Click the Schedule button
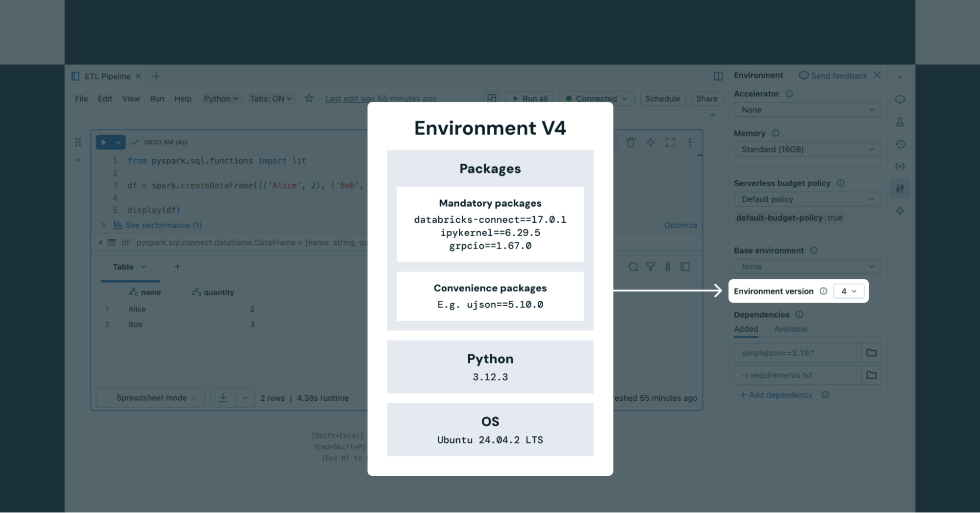Image resolution: width=980 pixels, height=513 pixels. click(662, 98)
